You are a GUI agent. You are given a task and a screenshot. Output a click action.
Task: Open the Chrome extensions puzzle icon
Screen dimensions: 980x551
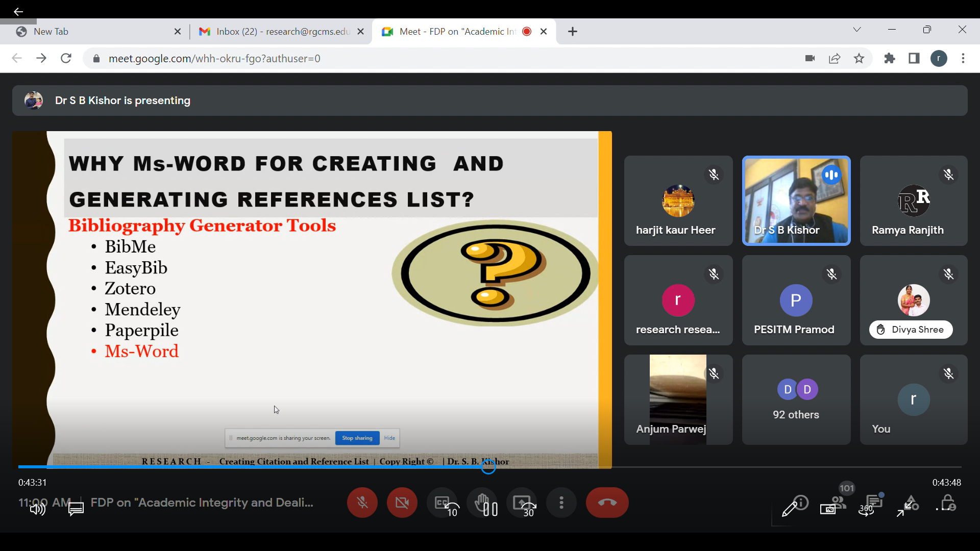890,58
